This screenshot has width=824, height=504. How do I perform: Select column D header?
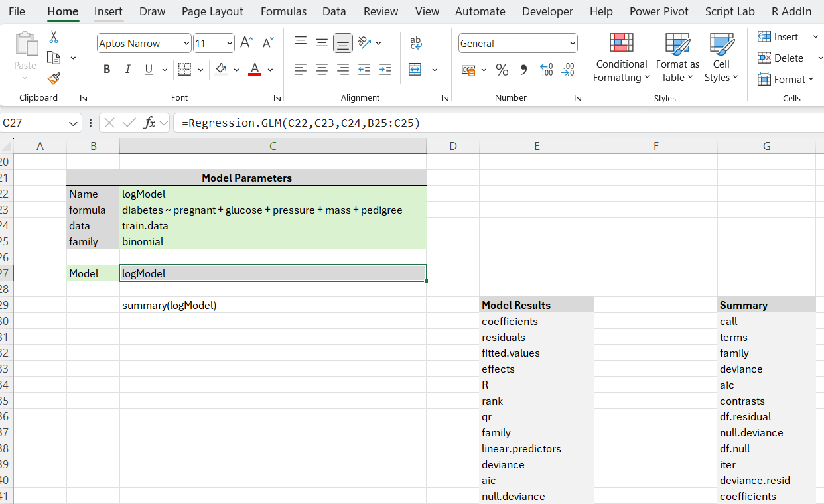[x=453, y=146]
